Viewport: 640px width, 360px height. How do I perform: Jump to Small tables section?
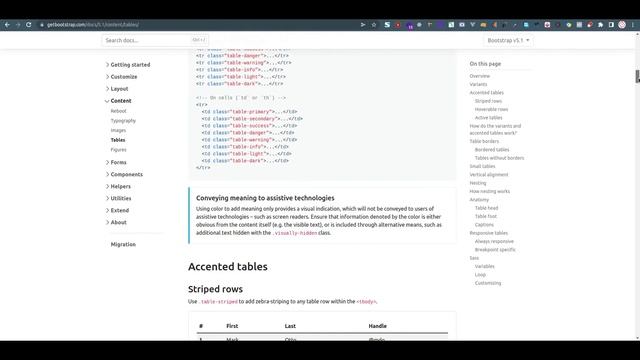(482, 167)
